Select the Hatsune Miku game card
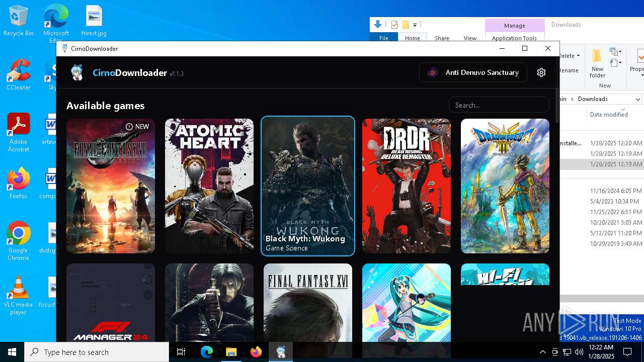The width and height of the screenshot is (644, 362). click(x=407, y=303)
